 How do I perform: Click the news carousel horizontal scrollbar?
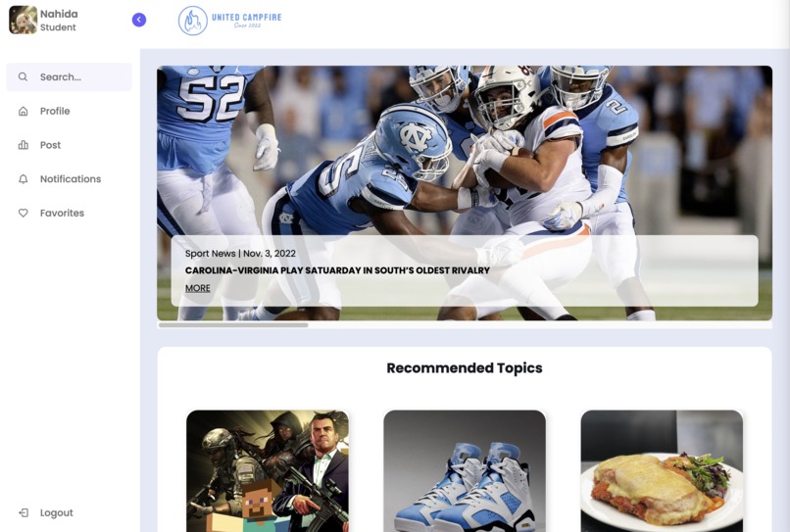[x=233, y=325]
